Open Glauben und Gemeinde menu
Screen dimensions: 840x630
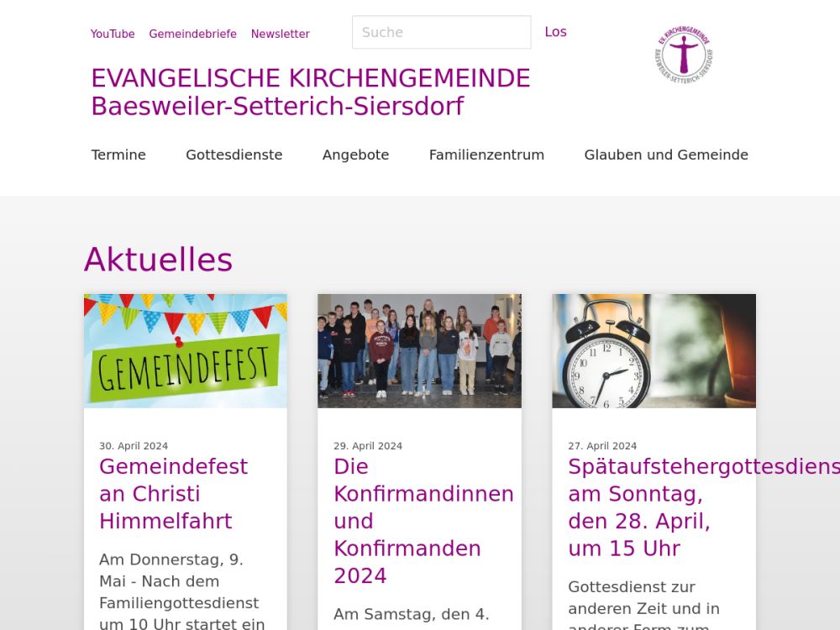click(x=666, y=155)
